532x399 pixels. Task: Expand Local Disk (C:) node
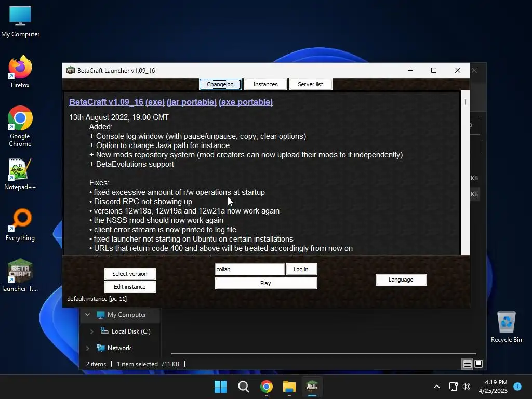click(91, 331)
